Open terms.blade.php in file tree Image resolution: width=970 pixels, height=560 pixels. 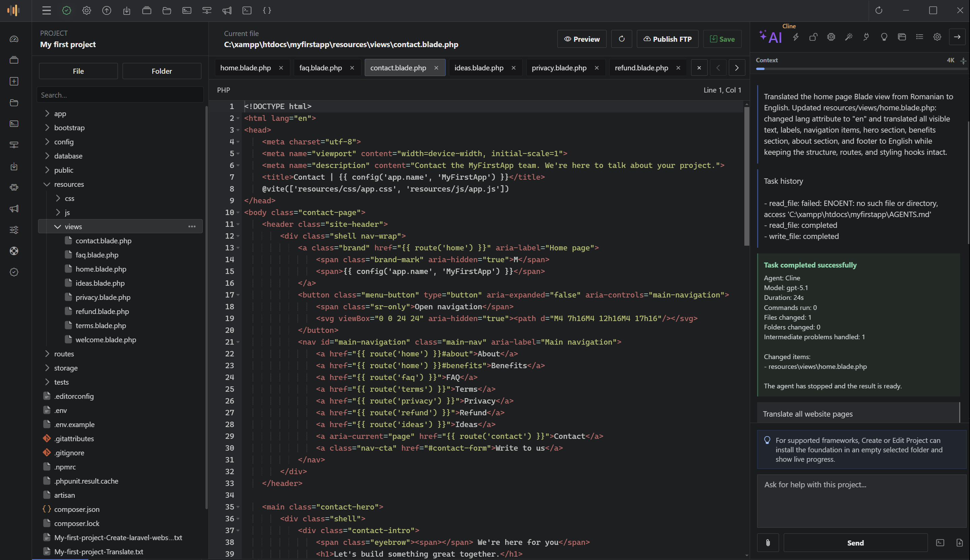pos(100,325)
